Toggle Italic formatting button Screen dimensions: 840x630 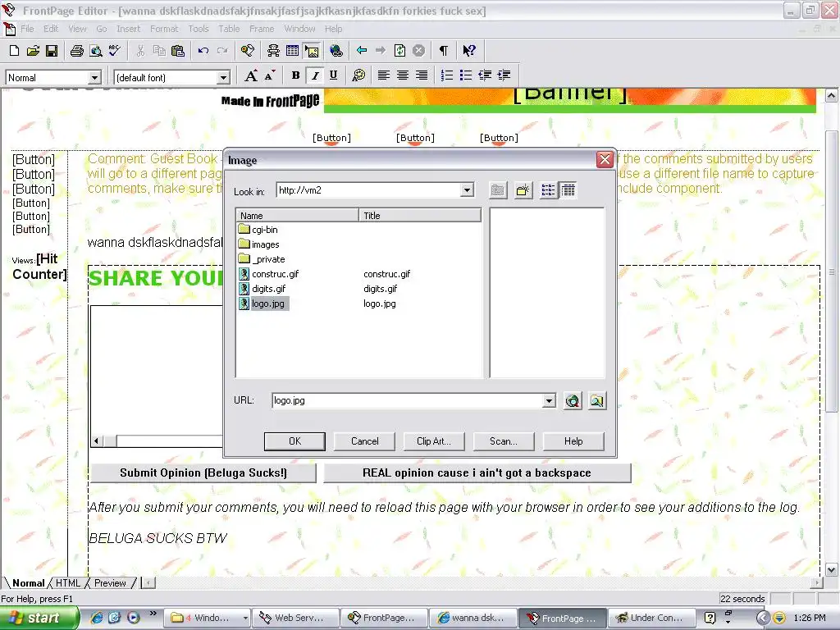point(314,75)
